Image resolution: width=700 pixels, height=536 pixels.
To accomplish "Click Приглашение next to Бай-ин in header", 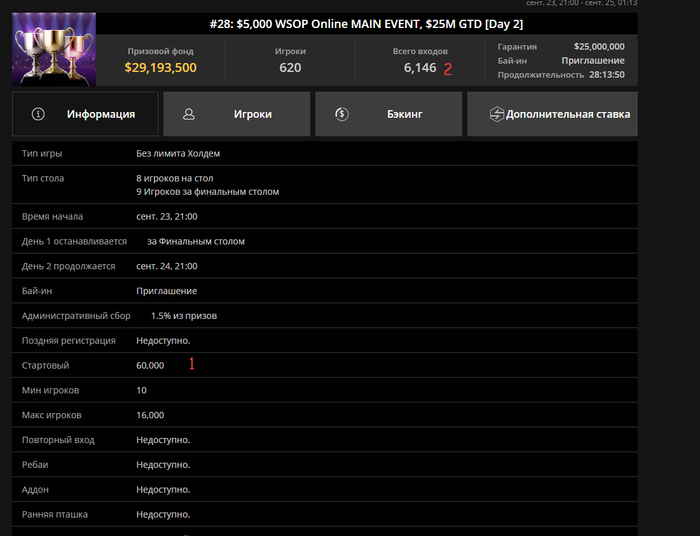I will pos(593,60).
